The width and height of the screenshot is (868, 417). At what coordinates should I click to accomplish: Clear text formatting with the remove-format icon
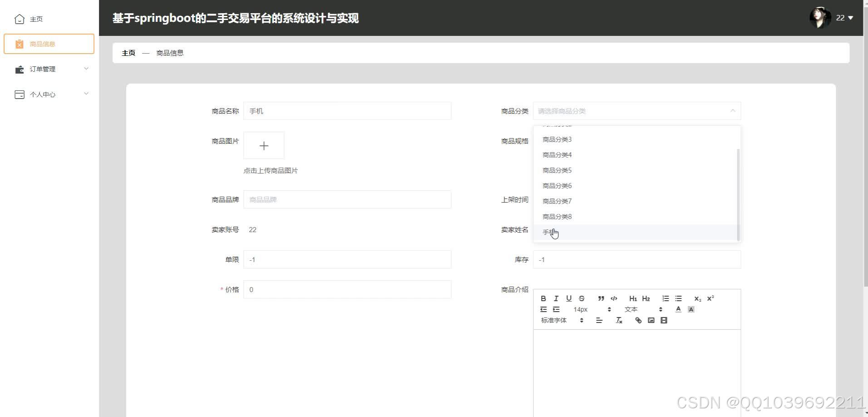tap(619, 320)
